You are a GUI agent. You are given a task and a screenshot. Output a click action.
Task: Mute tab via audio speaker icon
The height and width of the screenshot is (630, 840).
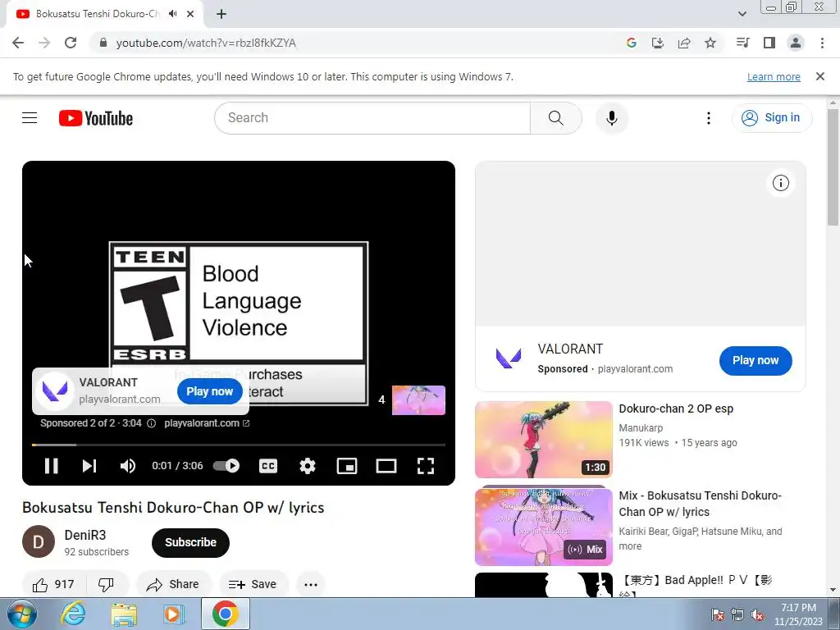tap(172, 14)
